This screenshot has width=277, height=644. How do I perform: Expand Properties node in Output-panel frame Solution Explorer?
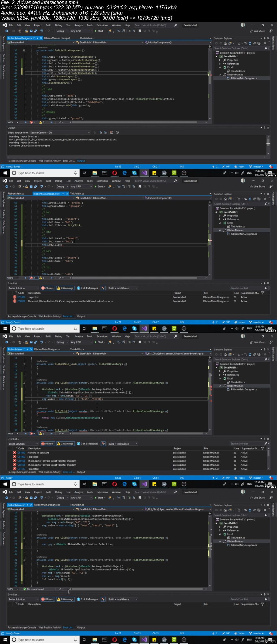click(220, 60)
